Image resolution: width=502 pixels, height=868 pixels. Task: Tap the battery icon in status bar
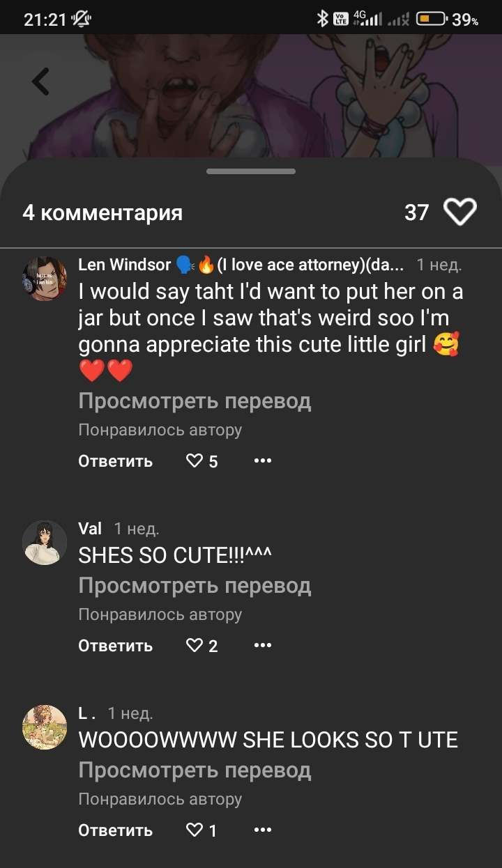431,19
